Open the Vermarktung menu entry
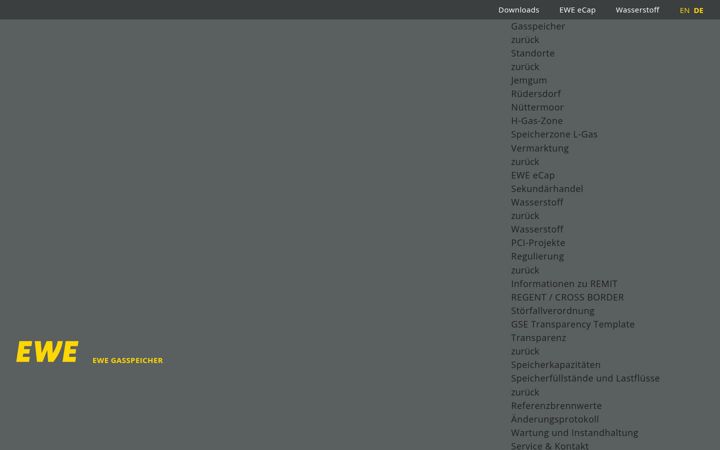720x450 pixels. 540,148
